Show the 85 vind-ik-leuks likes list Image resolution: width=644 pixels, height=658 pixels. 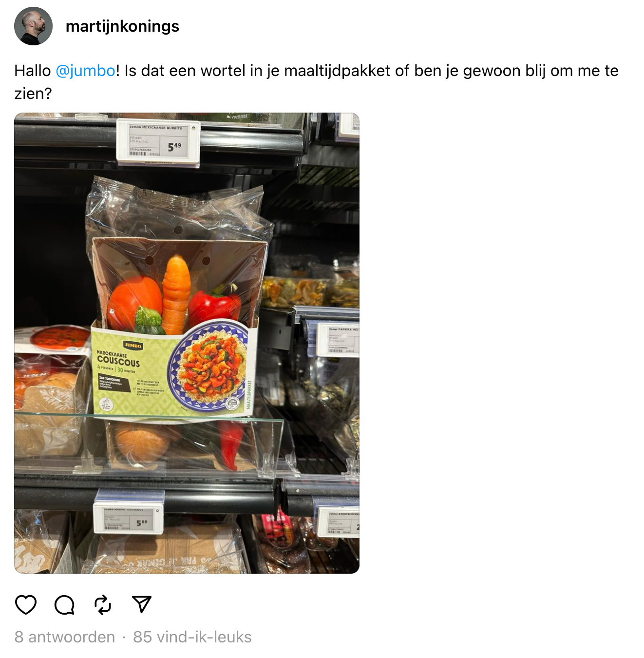[x=192, y=637]
